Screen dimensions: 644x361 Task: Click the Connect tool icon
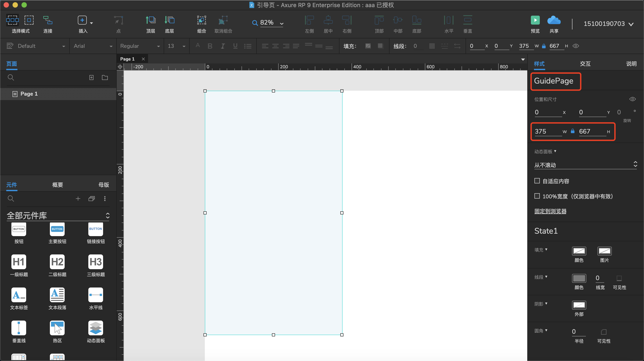coord(47,20)
